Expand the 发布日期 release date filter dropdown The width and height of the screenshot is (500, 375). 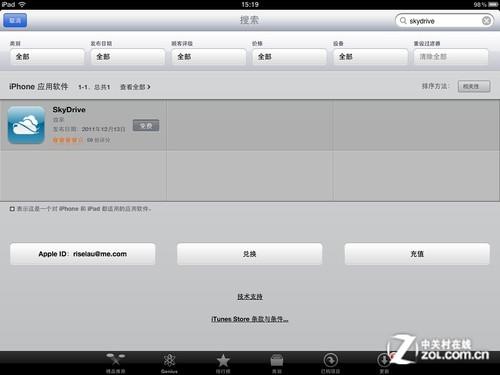pos(128,57)
